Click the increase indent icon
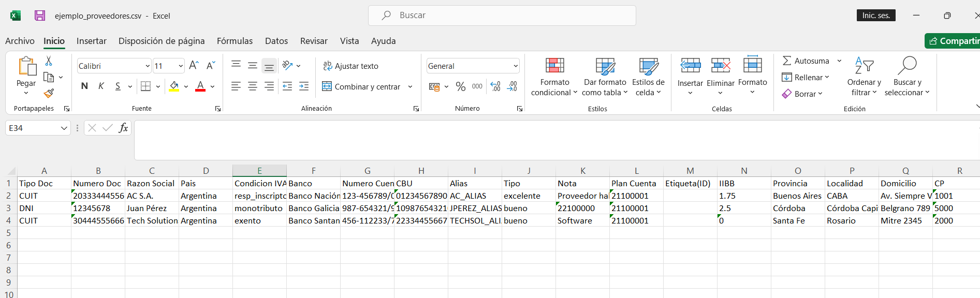Image resolution: width=980 pixels, height=298 pixels. point(304,86)
